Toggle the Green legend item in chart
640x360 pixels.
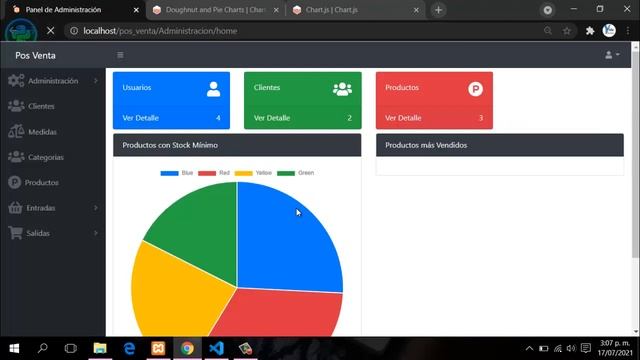296,173
